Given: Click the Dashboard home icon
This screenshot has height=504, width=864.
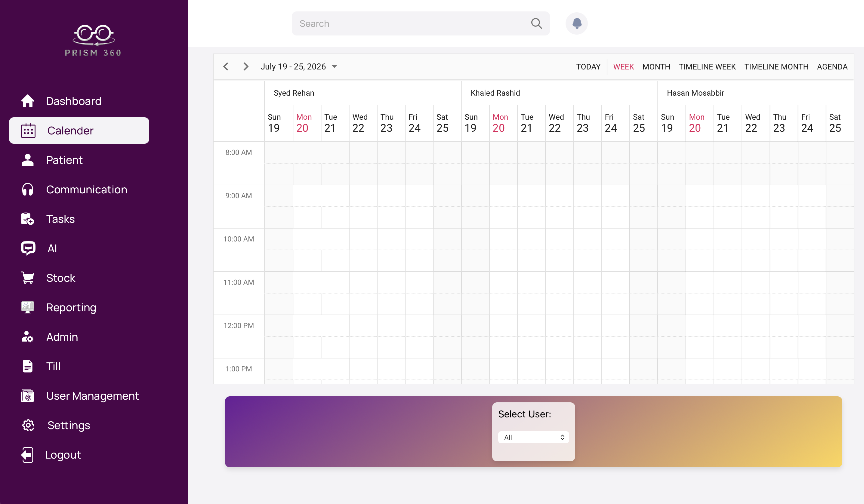Looking at the screenshot, I should [x=28, y=101].
